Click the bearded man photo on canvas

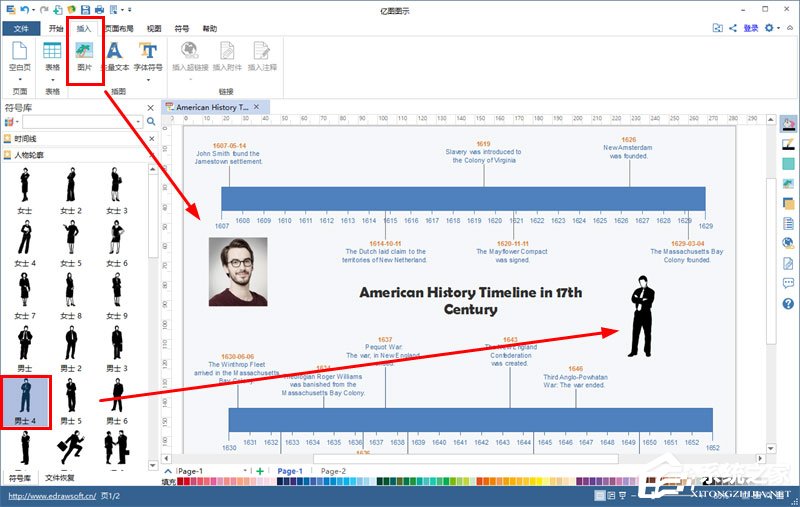click(238, 272)
